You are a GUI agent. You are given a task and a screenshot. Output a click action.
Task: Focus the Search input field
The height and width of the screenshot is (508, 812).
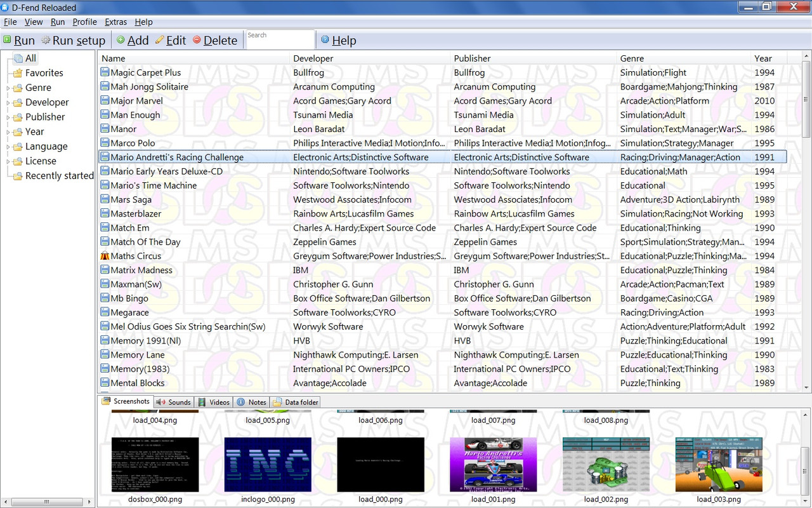[280, 39]
